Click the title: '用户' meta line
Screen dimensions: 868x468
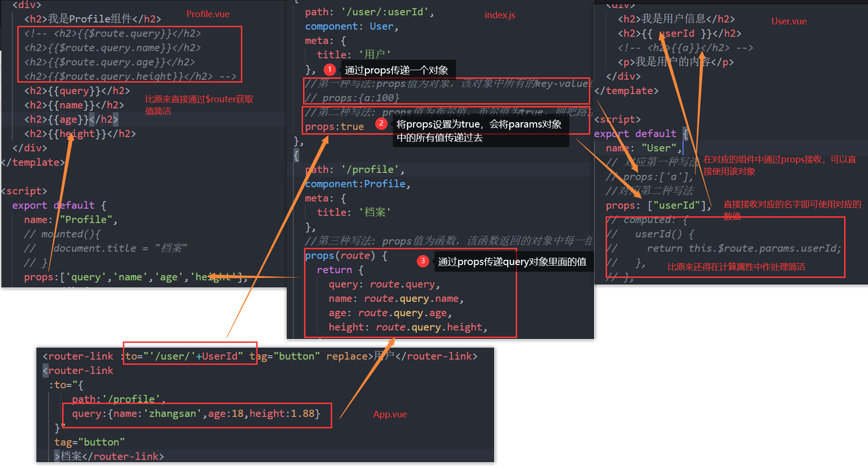[x=354, y=55]
